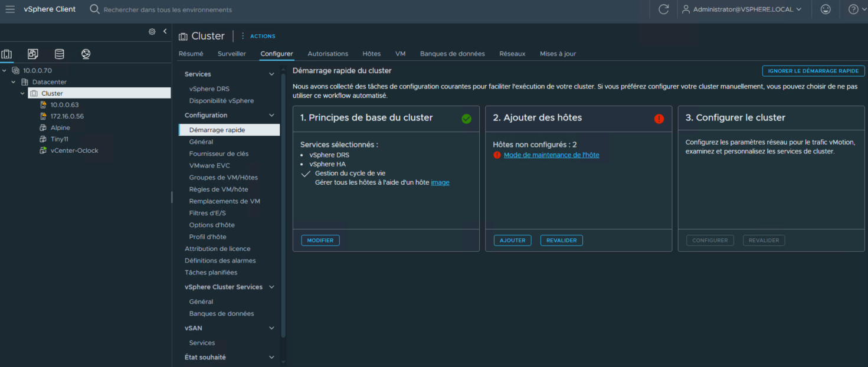
Task: Open the Banques de données tab
Action: click(452, 54)
